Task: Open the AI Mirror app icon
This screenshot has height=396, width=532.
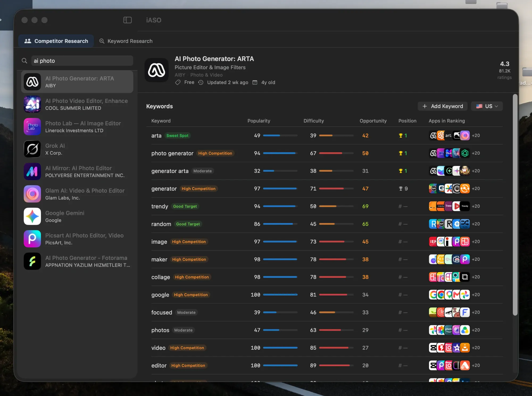Action: point(32,171)
